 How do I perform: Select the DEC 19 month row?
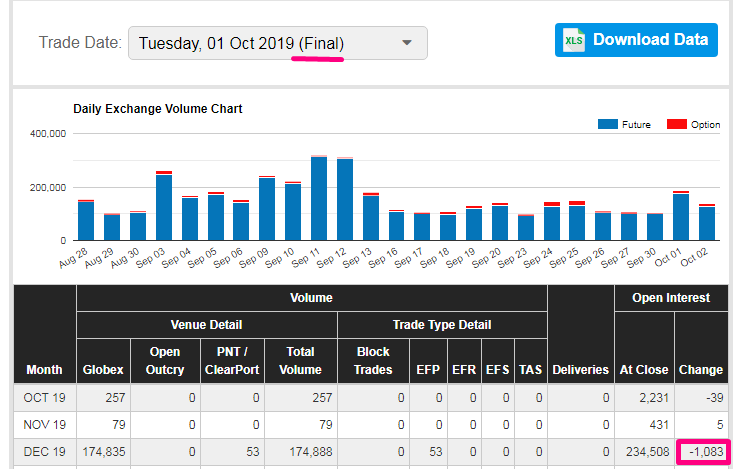tap(44, 451)
